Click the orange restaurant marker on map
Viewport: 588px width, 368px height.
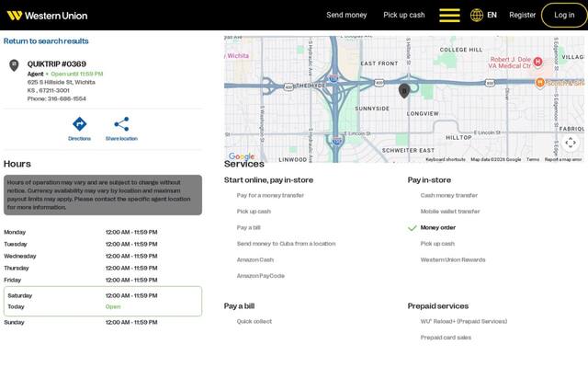pos(540,83)
